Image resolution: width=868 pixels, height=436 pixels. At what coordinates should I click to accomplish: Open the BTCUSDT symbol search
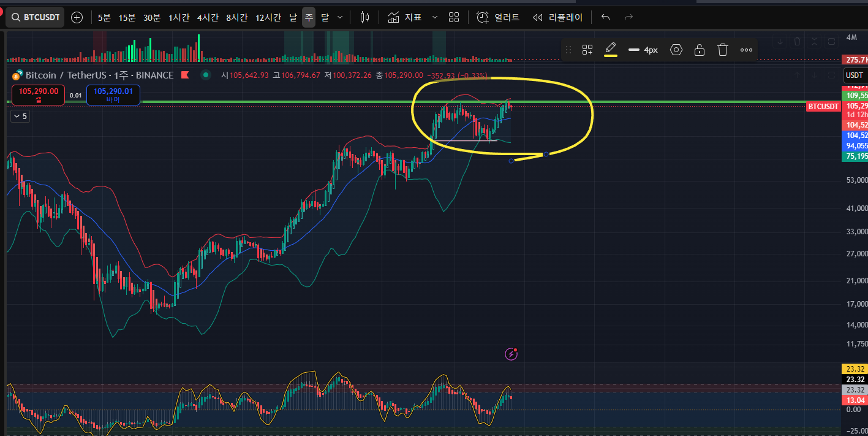pyautogui.click(x=35, y=17)
